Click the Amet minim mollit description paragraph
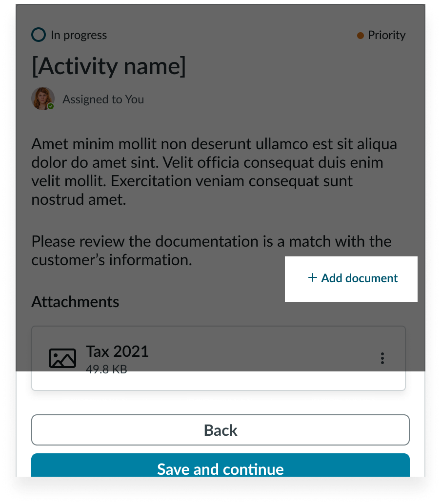The image size is (441, 504). (x=214, y=171)
